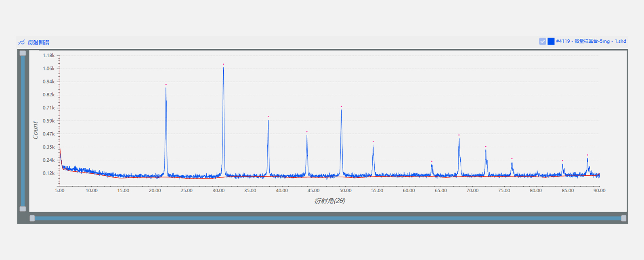This screenshot has width=644, height=260.
Task: Click the top handle of the vertical zoom slider
Action: pos(23,53)
